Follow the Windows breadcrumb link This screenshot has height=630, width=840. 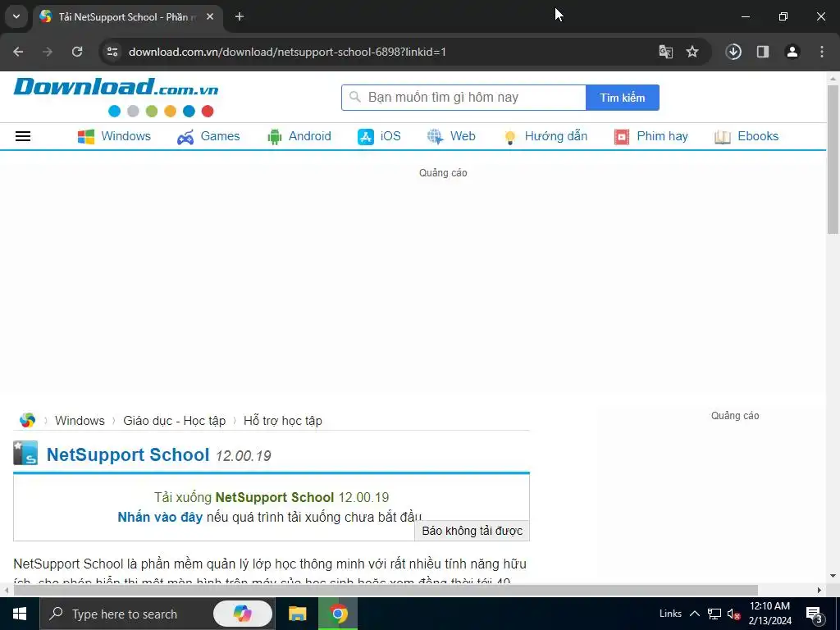pos(80,421)
